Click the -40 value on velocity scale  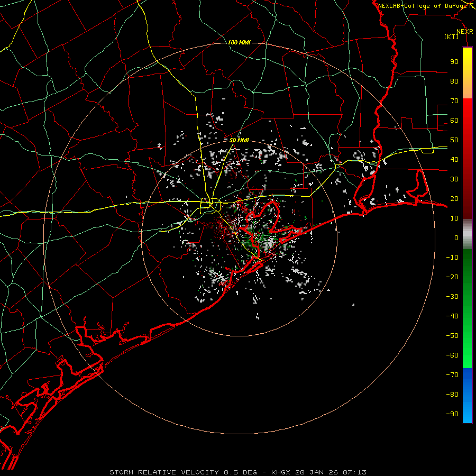point(452,316)
